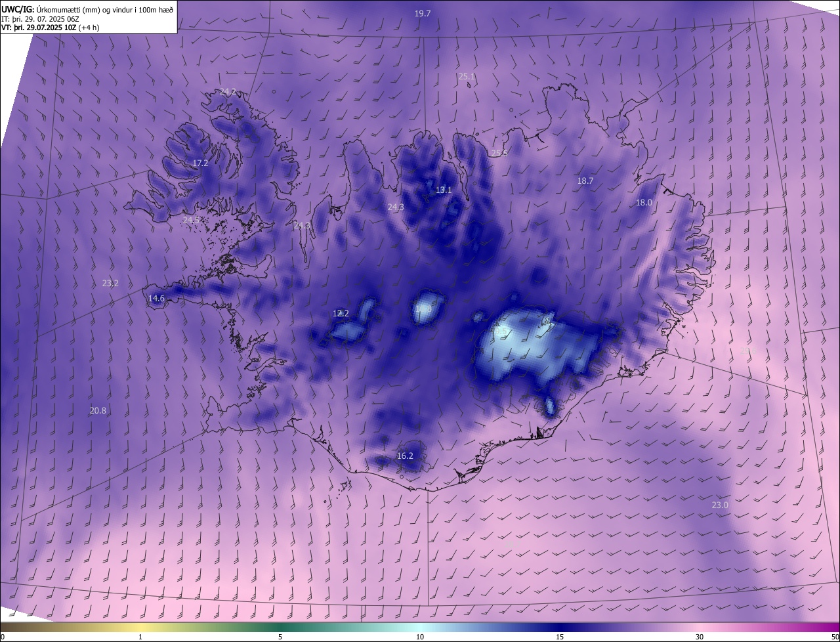
Task: Click the 23.2 value label over the sea
Action: point(110,284)
